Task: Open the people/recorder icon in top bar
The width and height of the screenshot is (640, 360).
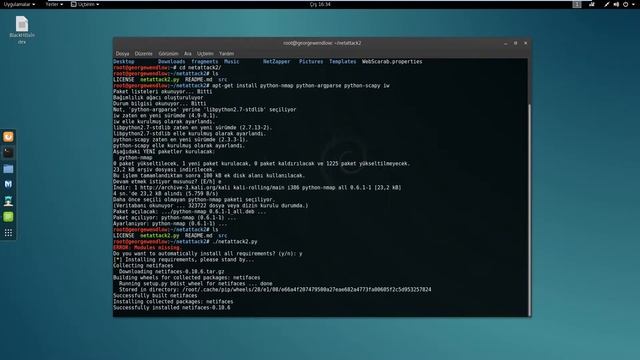Action: tap(592, 4)
